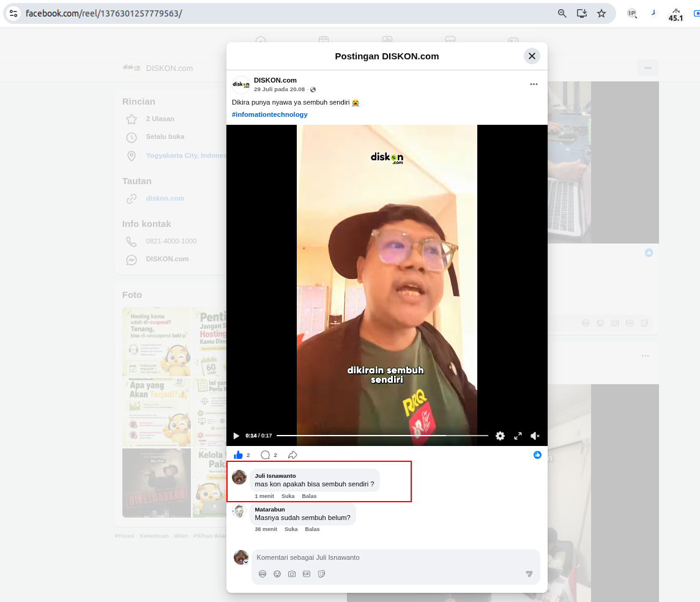The width and height of the screenshot is (700, 602).
Task: Seek along the video progress bar
Action: (x=382, y=436)
